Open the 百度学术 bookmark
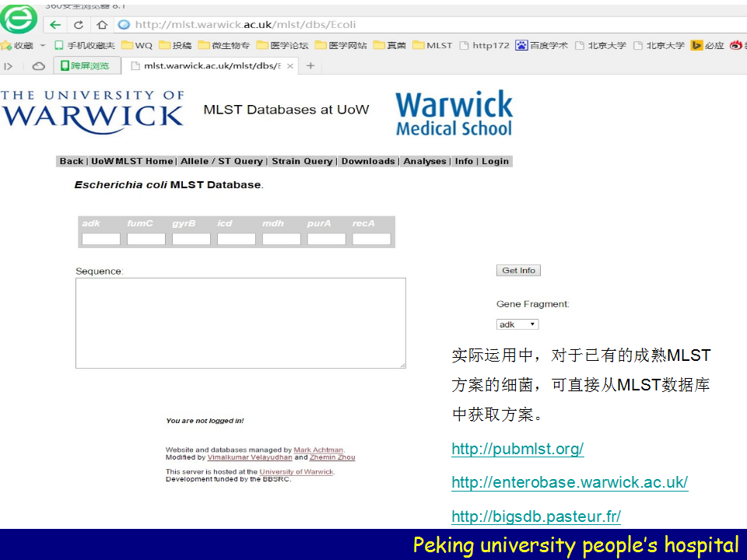 [542, 46]
